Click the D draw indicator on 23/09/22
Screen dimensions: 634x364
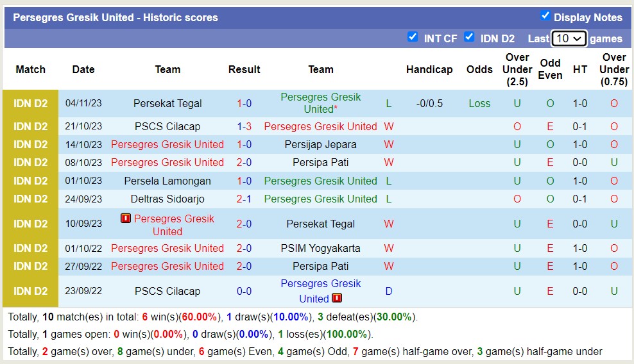[389, 291]
